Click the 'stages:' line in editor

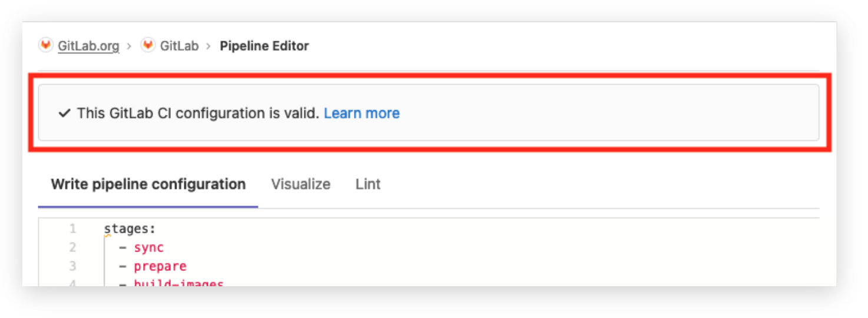coord(130,229)
